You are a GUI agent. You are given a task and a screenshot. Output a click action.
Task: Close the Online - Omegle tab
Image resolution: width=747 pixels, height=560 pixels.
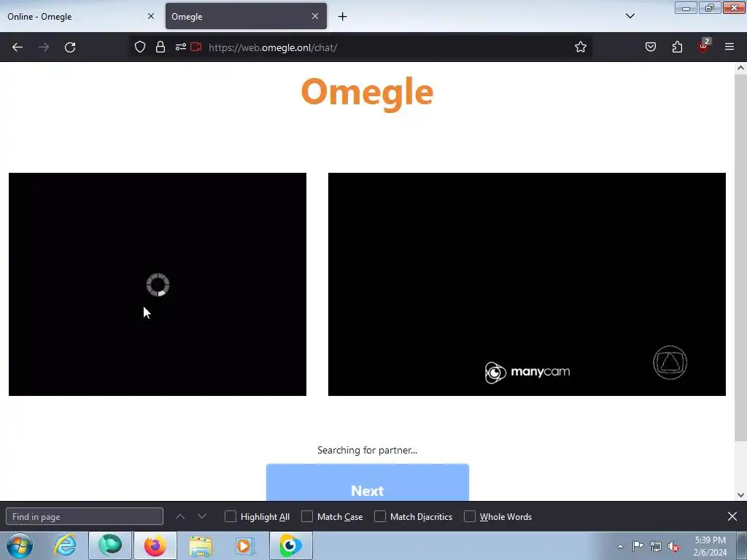[151, 16]
